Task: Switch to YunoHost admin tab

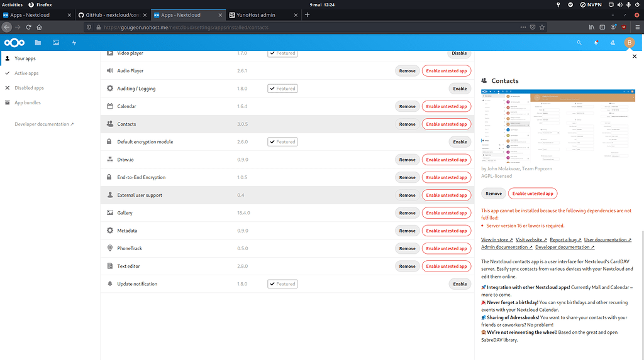Action: click(263, 15)
